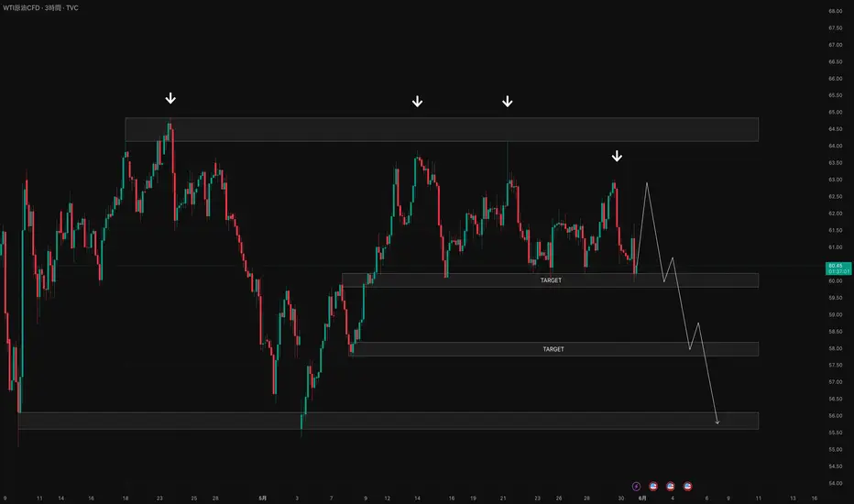Select the third white down arrow marker
This screenshot has height=504, width=854.
[508, 101]
